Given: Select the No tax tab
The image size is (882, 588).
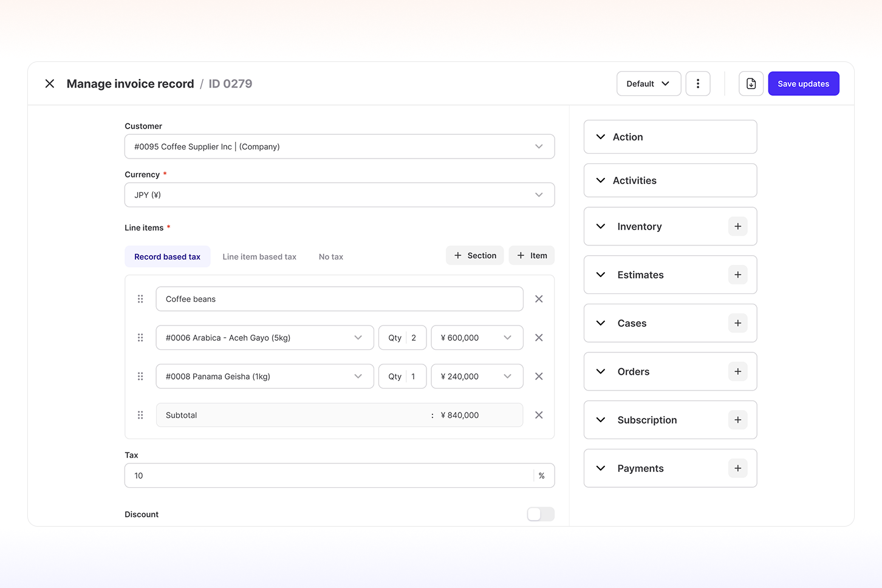Looking at the screenshot, I should click(x=331, y=257).
